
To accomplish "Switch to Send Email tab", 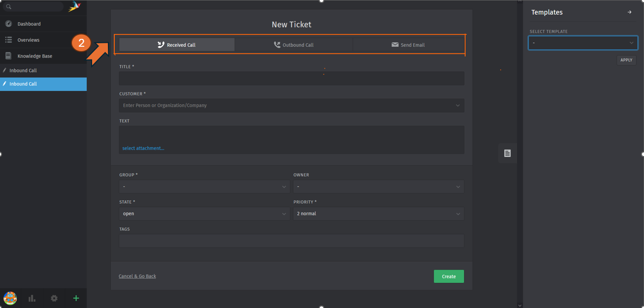I will click(408, 45).
